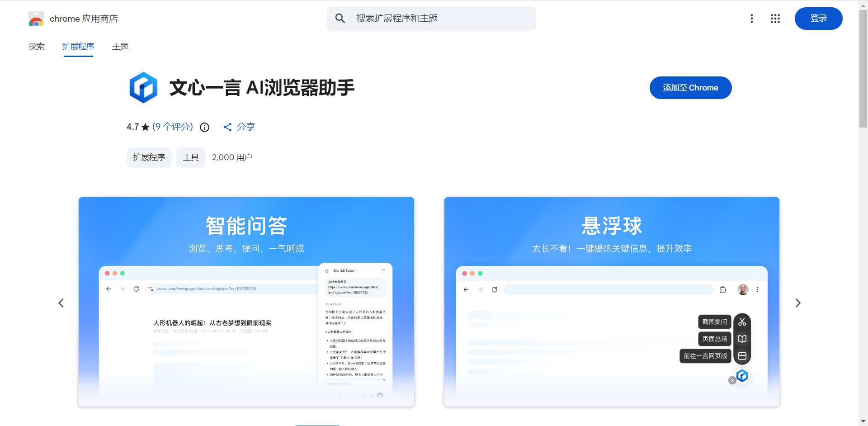Open the 主题 tab

pos(120,47)
